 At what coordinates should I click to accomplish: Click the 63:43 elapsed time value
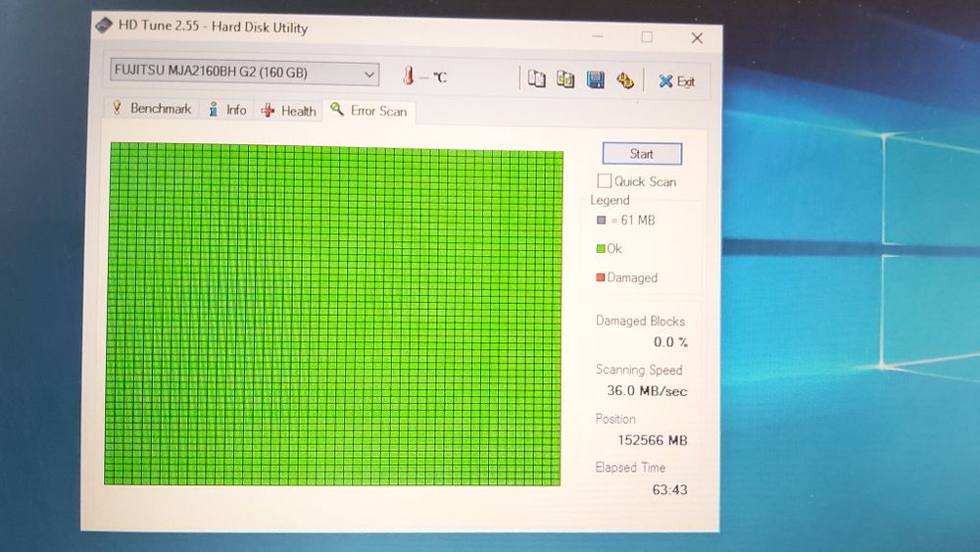point(669,489)
